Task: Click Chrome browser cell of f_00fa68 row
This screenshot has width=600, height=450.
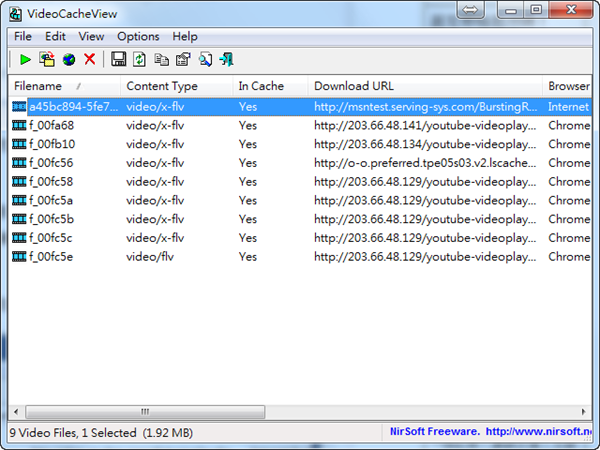Action: 569,125
